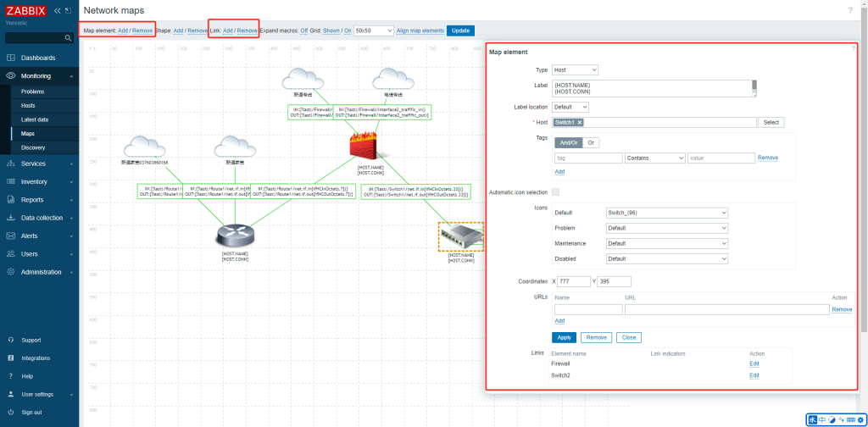Open the Label location dropdown
Viewport: 868px width, 427px height.
(570, 107)
